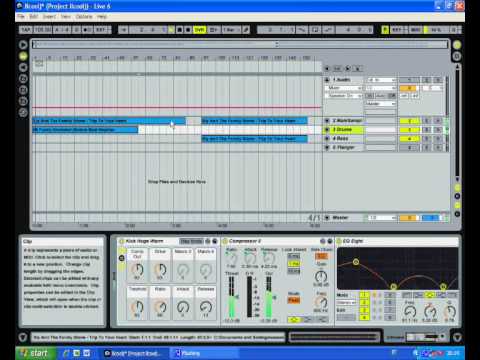This screenshot has height=360, width=480.
Task: Switch to session view selector icon
Action: pos(457,56)
